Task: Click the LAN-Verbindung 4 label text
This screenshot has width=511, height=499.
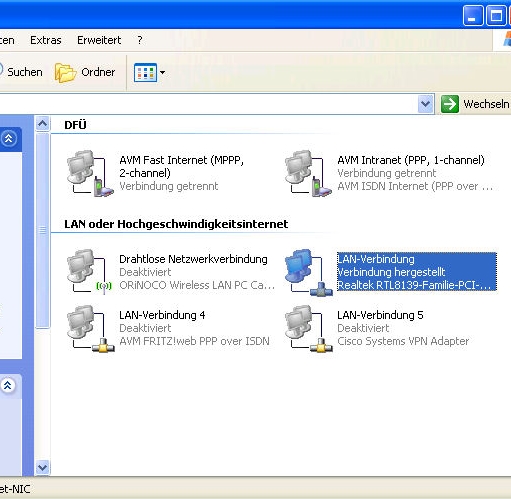Action: point(162,315)
